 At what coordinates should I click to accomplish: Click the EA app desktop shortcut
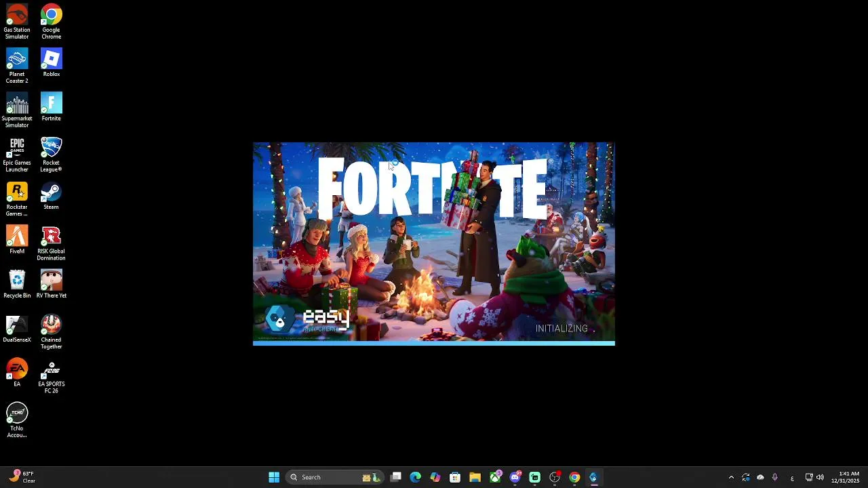coord(17,372)
